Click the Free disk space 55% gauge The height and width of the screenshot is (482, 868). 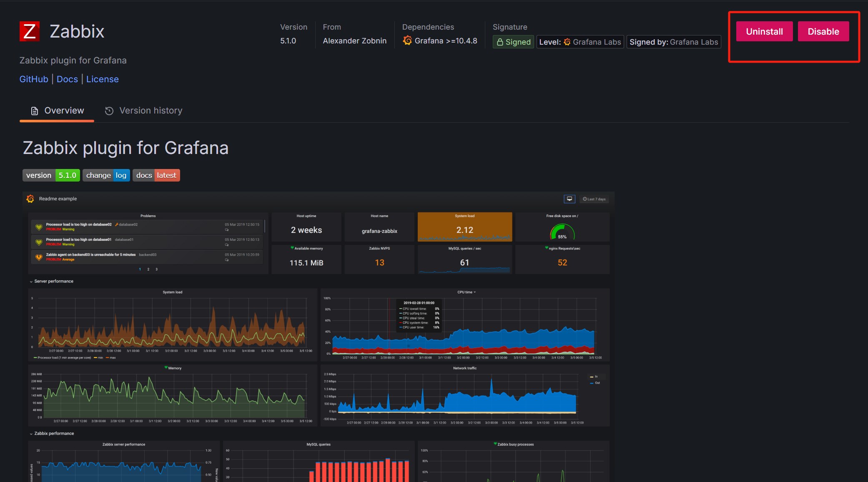coord(562,232)
